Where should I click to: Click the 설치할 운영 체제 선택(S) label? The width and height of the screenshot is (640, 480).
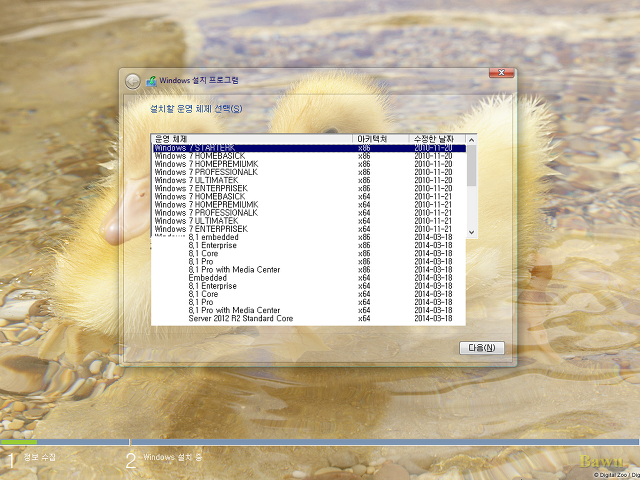tap(196, 109)
